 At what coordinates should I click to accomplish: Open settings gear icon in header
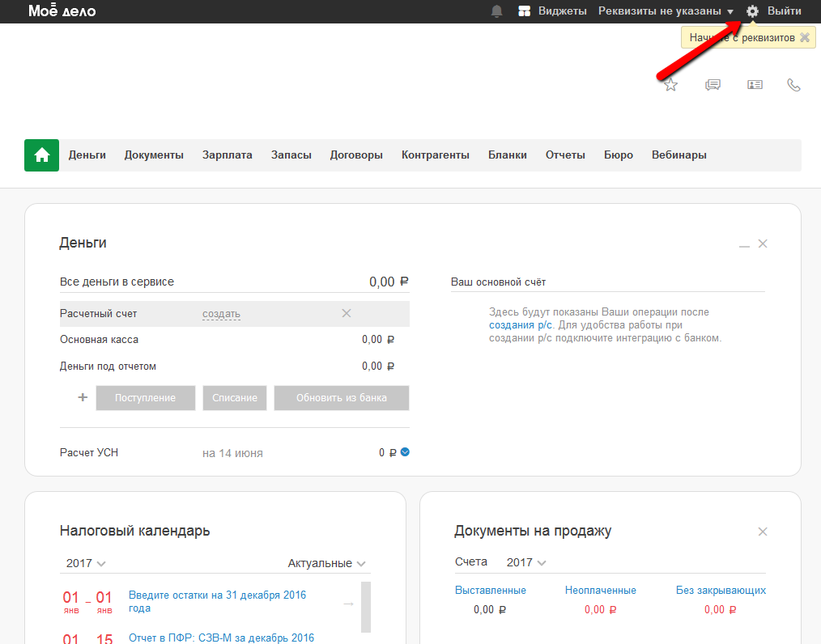tap(752, 11)
